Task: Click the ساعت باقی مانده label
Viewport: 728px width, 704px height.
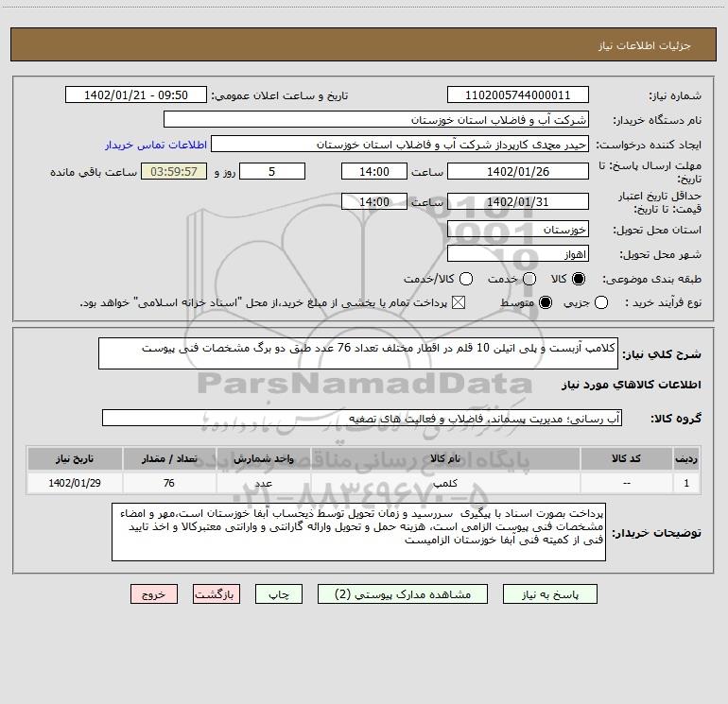Action: [94, 172]
